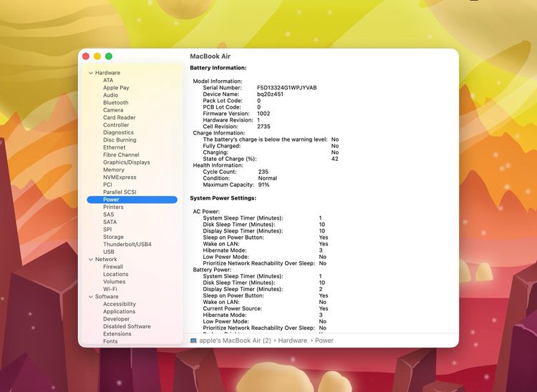This screenshot has width=537, height=392.
Task: Open Card Reader details
Action: [x=119, y=117]
